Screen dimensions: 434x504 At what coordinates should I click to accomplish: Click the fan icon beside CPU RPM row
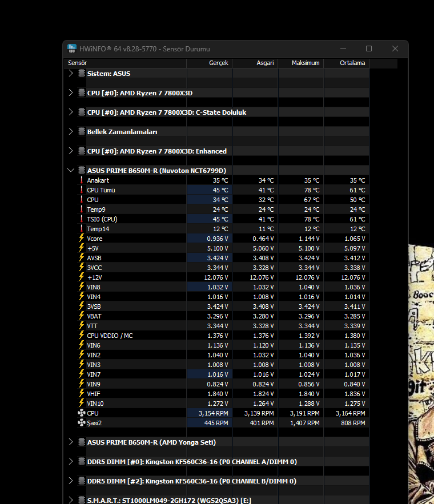[81, 413]
